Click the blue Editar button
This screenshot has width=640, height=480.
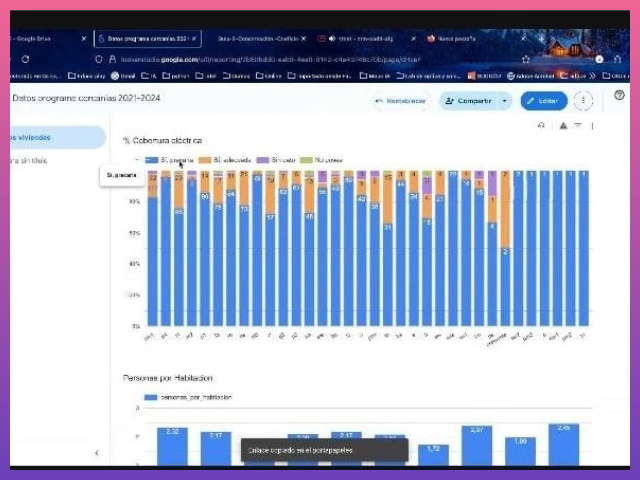[x=543, y=101]
